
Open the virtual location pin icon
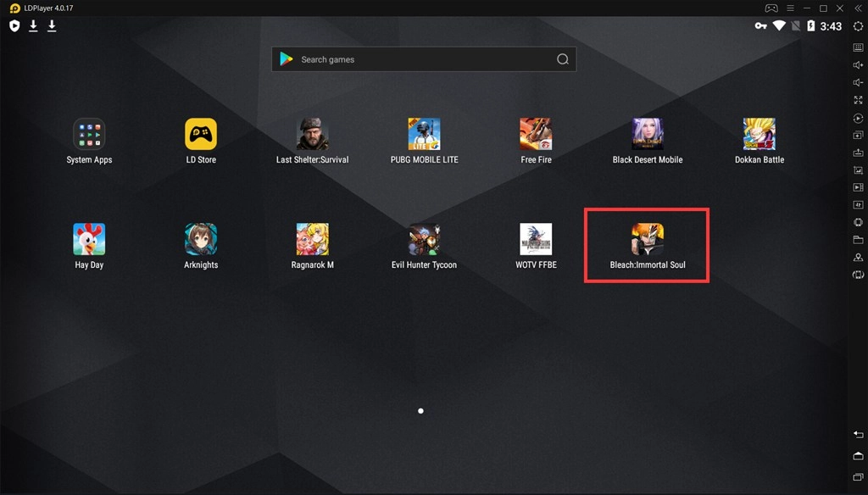coord(858,257)
